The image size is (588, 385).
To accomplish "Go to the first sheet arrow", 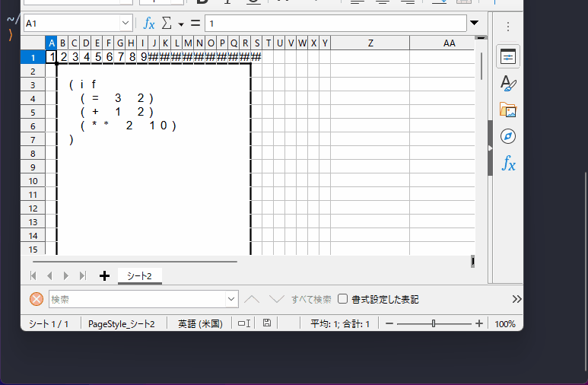I will pyautogui.click(x=33, y=275).
